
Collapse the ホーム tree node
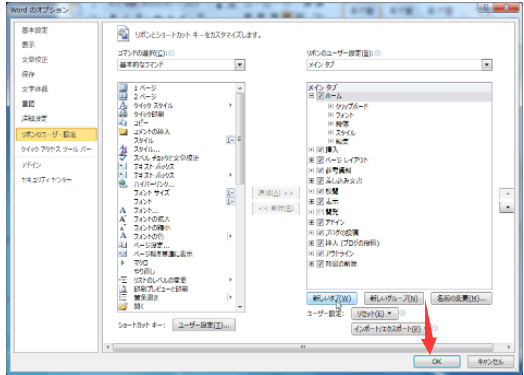click(311, 96)
